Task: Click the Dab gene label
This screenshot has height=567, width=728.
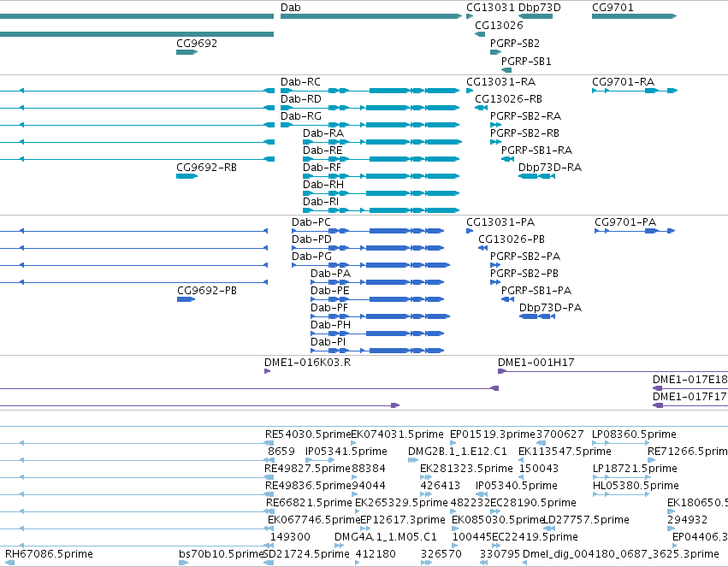Action: pos(291,8)
